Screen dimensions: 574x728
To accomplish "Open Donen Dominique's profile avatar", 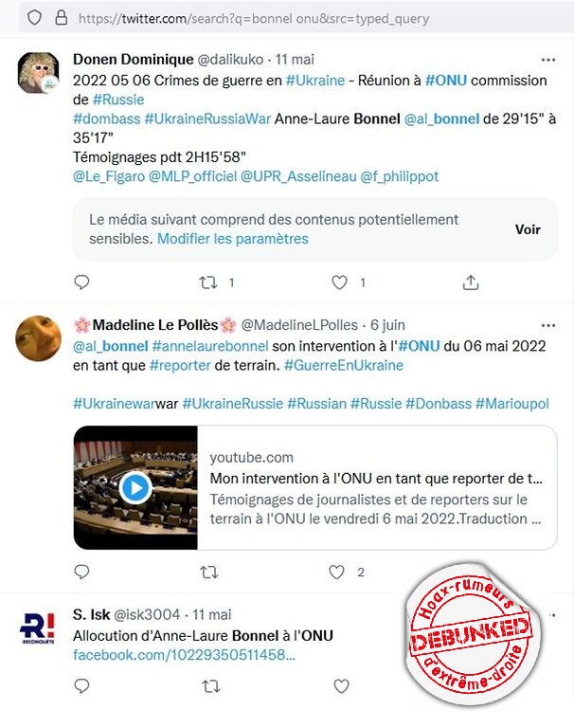I will pyautogui.click(x=38, y=72).
